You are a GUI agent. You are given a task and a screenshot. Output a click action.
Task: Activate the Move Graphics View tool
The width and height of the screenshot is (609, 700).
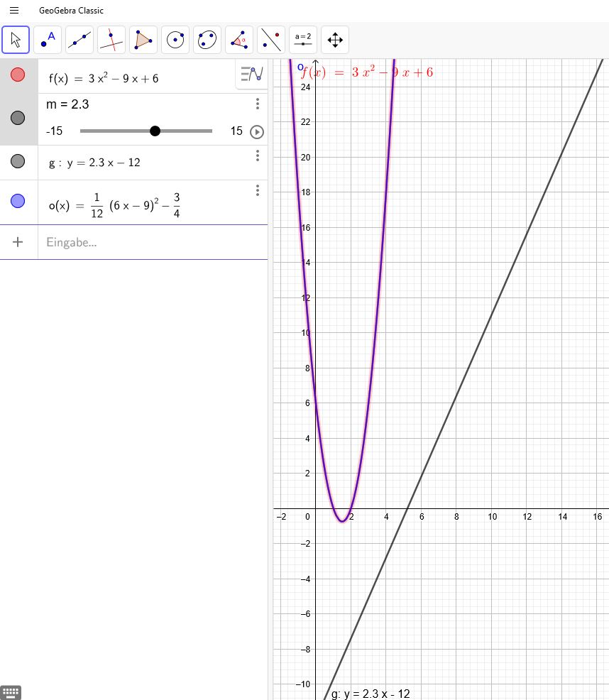(335, 40)
